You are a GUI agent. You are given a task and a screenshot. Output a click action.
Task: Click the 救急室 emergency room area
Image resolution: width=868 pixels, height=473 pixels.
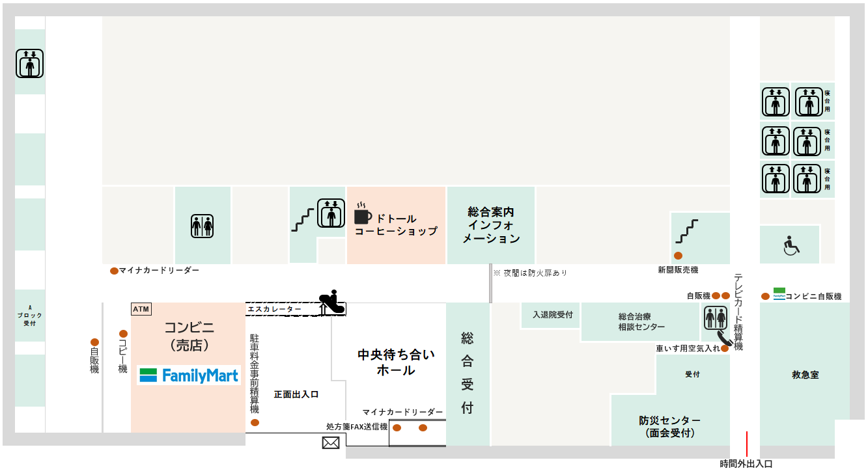click(805, 375)
